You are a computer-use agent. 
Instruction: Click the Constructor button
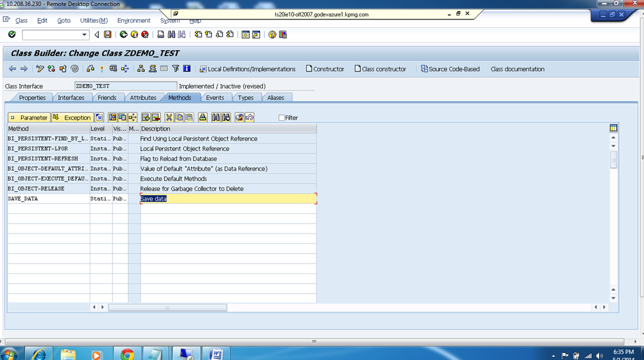pyautogui.click(x=325, y=69)
